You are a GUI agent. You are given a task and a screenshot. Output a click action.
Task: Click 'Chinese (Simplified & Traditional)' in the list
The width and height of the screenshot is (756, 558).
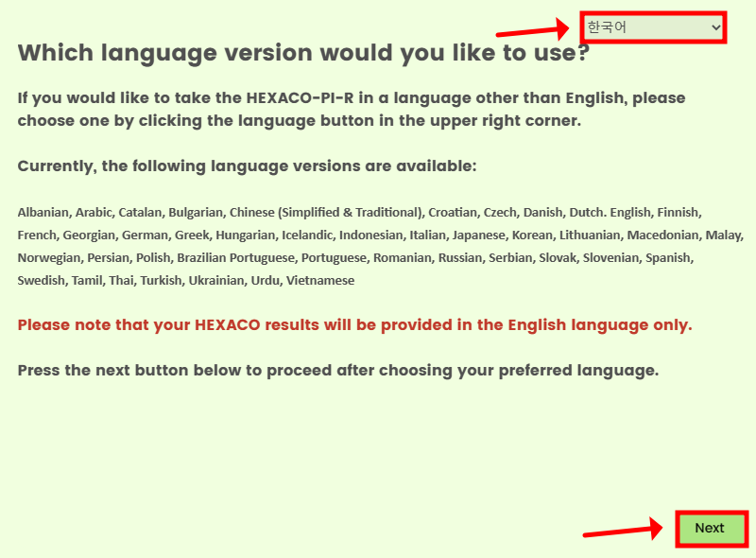[325, 213]
